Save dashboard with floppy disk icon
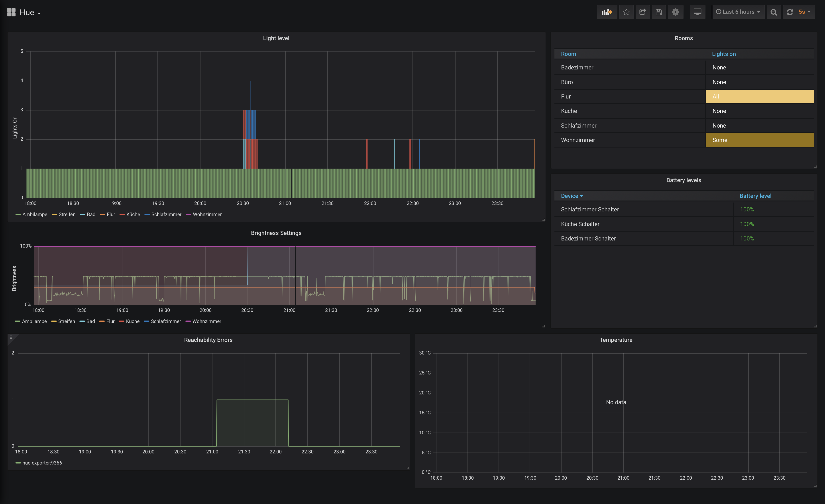 tap(659, 12)
